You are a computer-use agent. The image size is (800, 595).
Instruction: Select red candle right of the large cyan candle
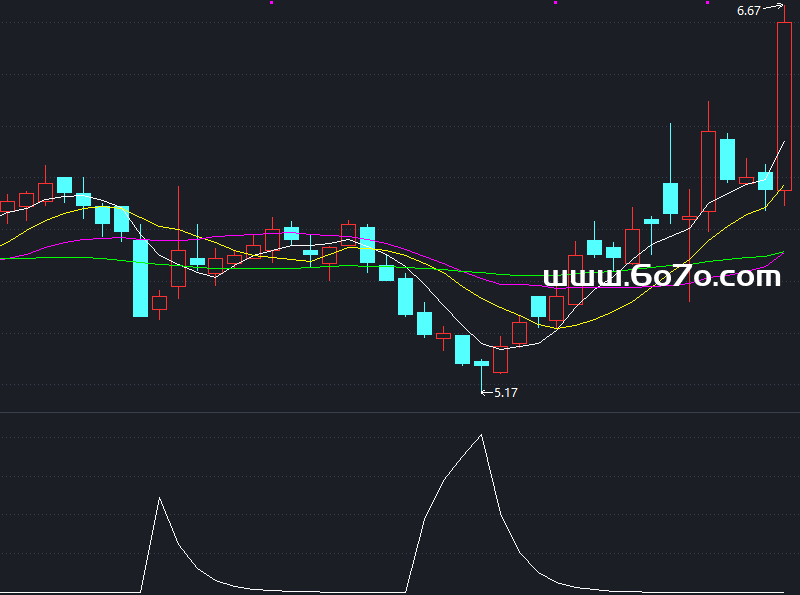pyautogui.click(x=159, y=301)
